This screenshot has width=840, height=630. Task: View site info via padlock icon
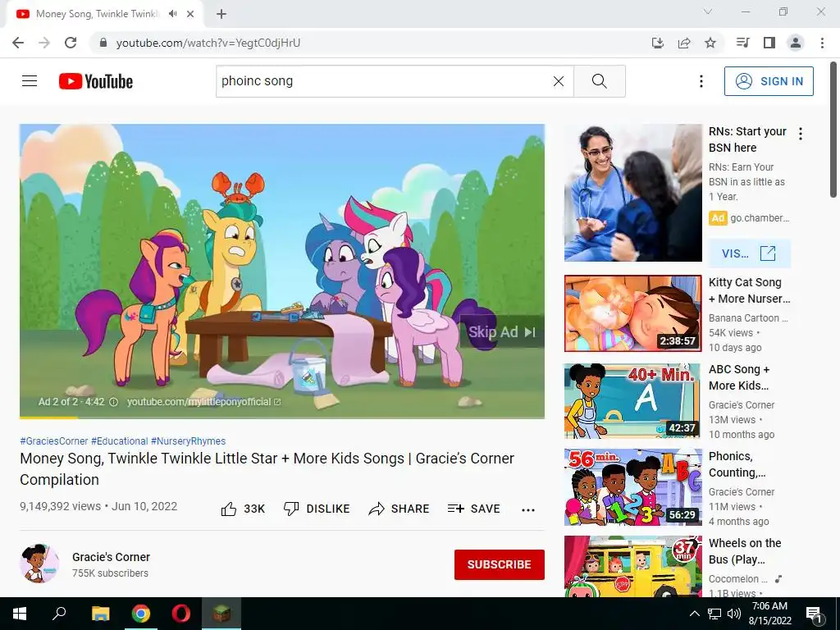(104, 43)
